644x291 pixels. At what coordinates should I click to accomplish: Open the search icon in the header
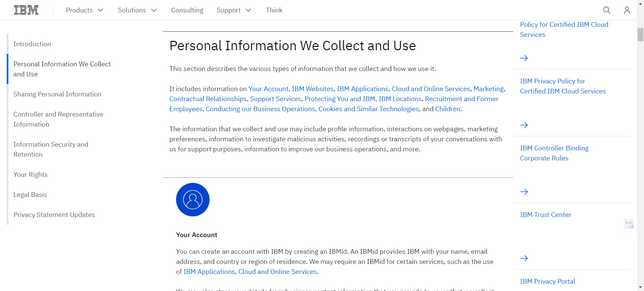pos(606,10)
